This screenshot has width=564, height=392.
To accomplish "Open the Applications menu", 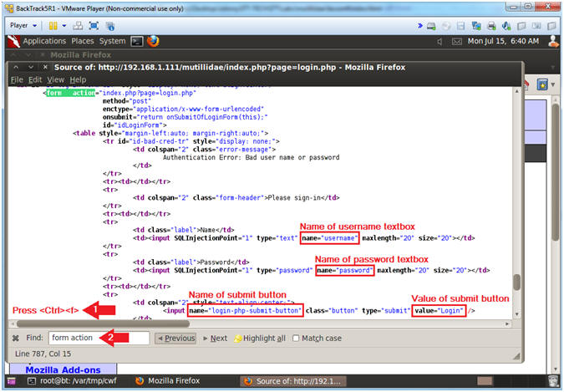I will point(44,41).
